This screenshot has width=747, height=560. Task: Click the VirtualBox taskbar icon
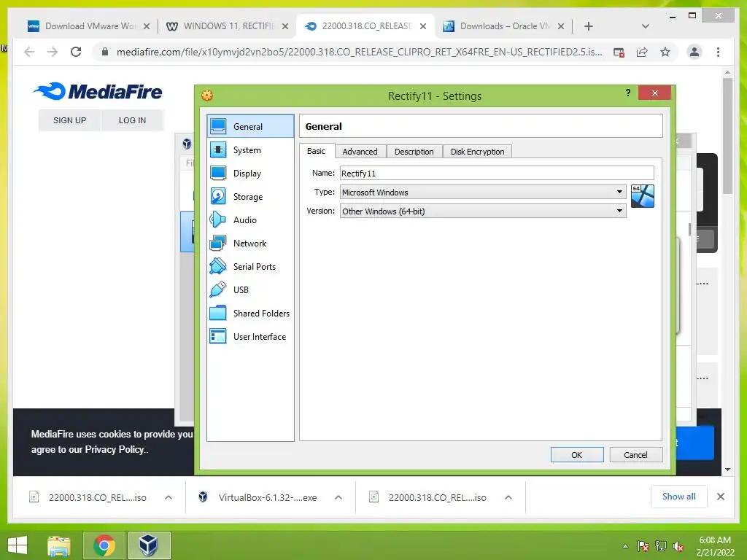pos(149,545)
